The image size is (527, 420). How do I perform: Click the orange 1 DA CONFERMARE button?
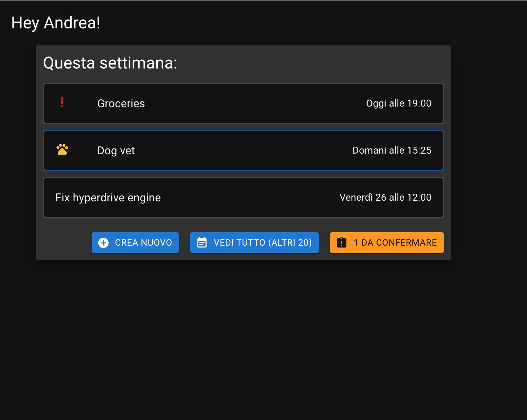387,243
